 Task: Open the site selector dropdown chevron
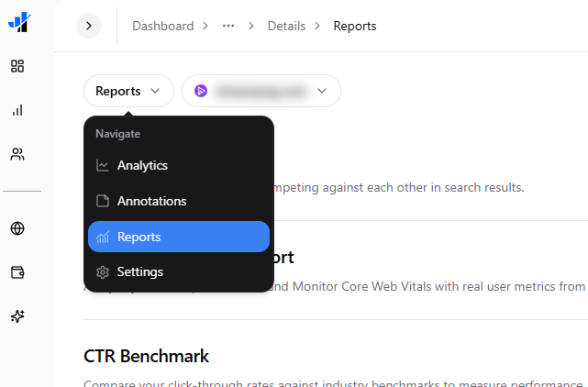(x=322, y=91)
